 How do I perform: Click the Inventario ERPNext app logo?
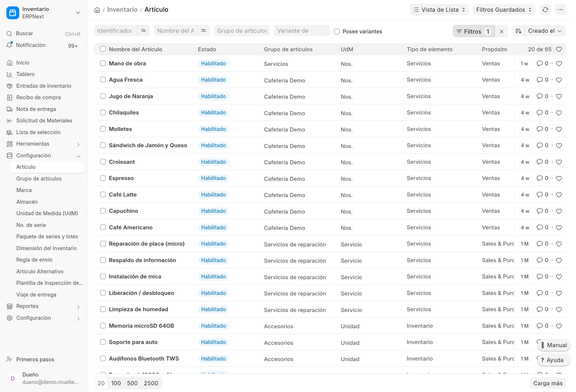[13, 13]
